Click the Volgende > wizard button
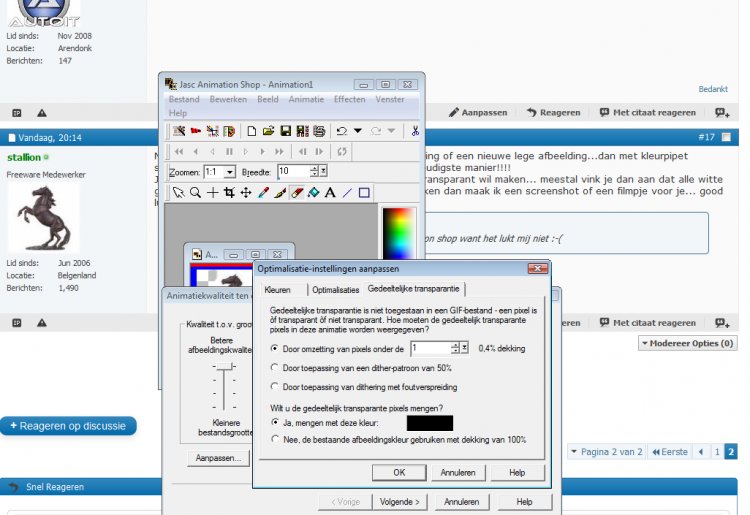This screenshot has height=515, width=750. pos(399,502)
